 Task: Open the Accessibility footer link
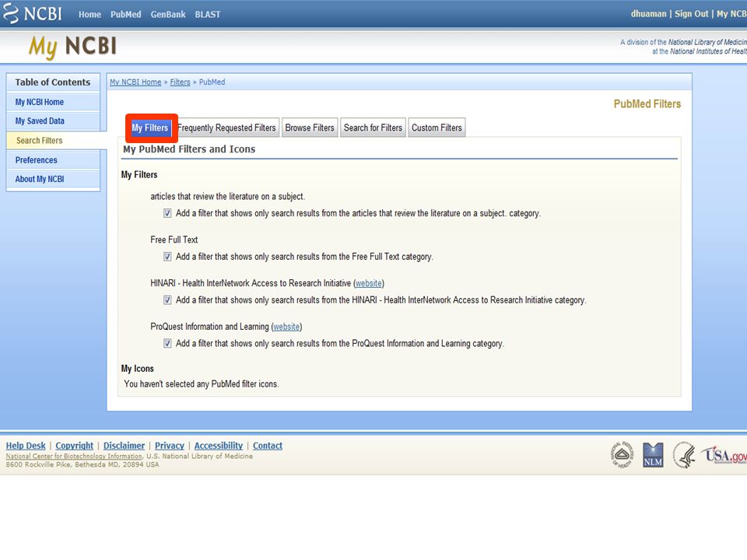(218, 446)
